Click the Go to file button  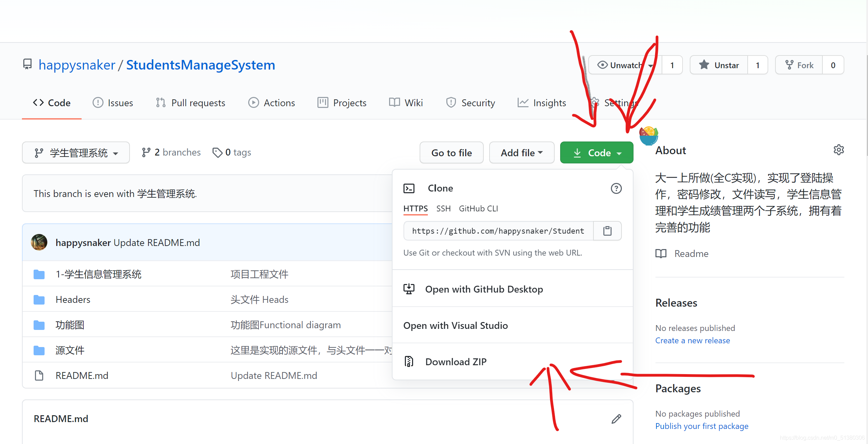tap(451, 153)
